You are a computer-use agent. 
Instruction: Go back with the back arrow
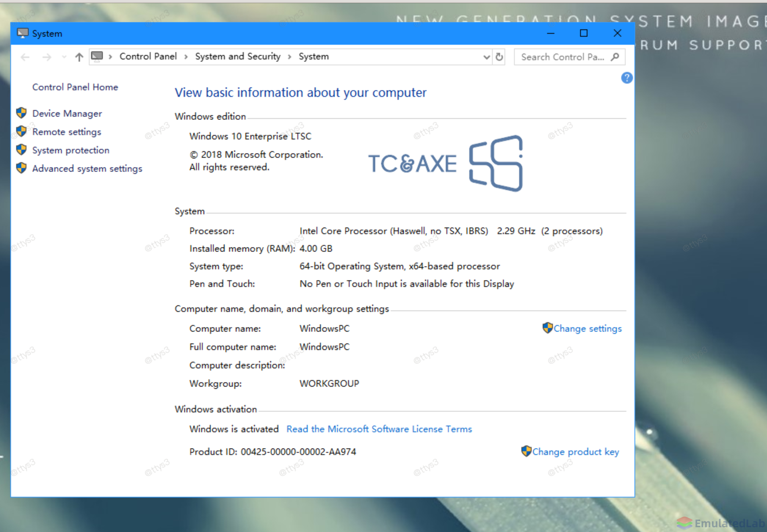click(25, 57)
